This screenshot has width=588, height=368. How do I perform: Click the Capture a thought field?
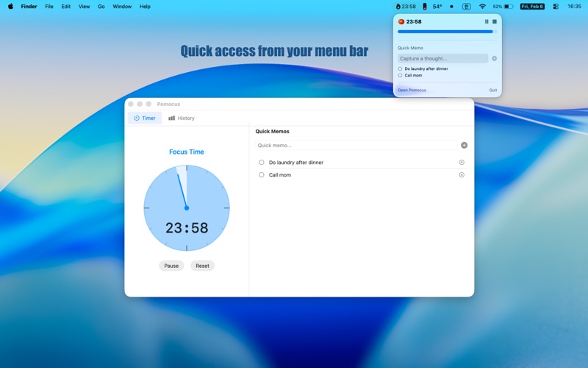[x=443, y=58]
